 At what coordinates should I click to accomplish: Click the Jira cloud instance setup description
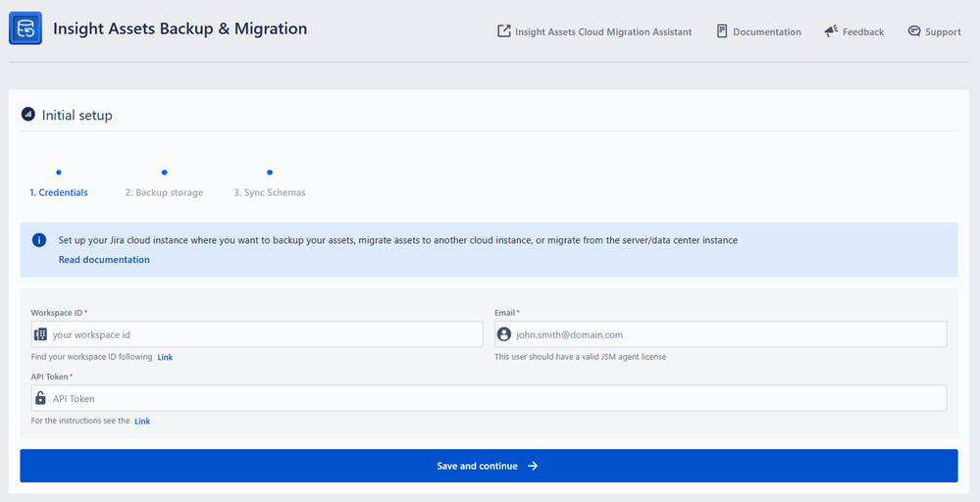(398, 240)
